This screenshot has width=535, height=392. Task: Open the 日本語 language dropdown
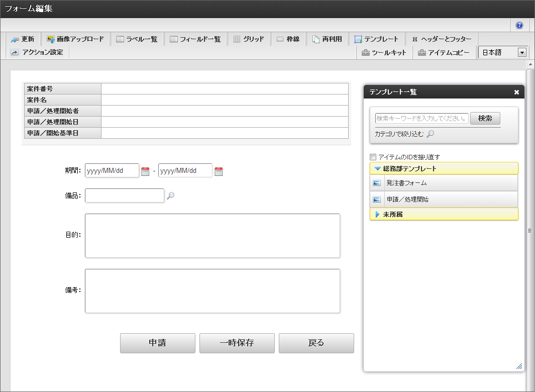pos(502,52)
